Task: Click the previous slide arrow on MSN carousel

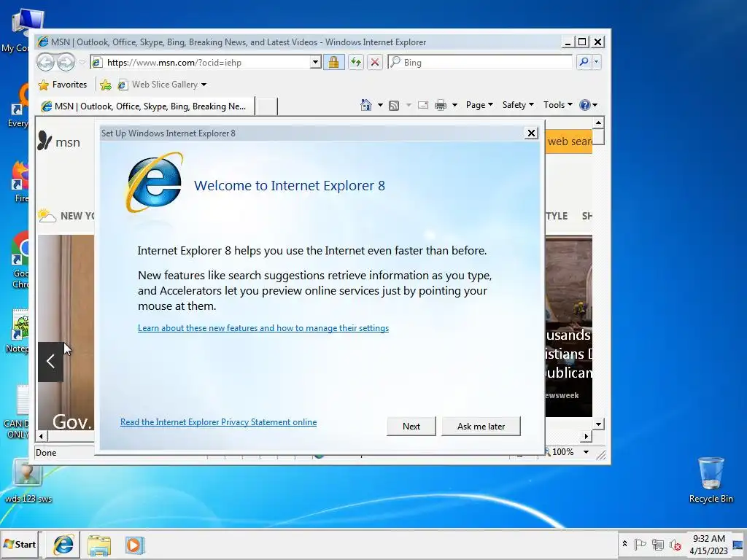Action: tap(50, 362)
